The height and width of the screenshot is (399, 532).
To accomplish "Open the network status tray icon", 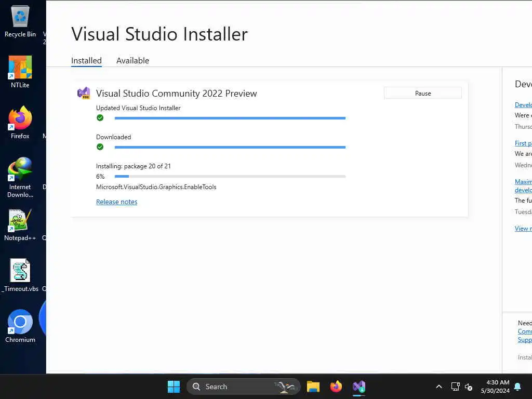I will point(455,387).
